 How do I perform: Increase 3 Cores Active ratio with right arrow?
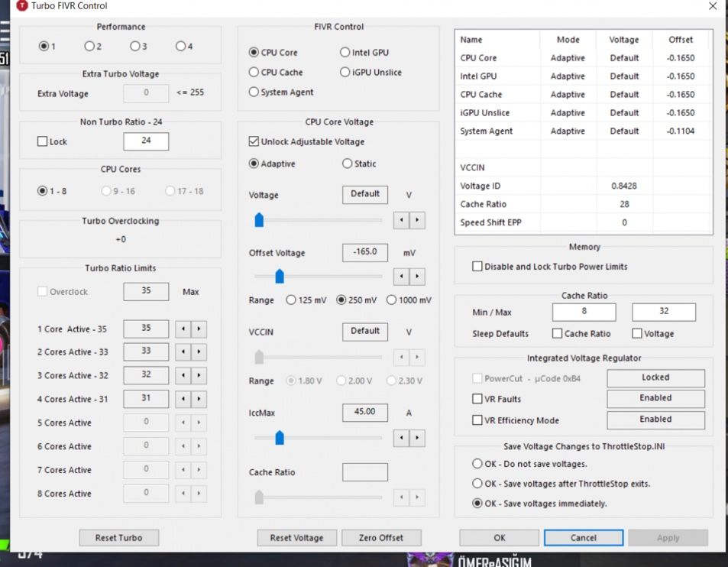[199, 375]
